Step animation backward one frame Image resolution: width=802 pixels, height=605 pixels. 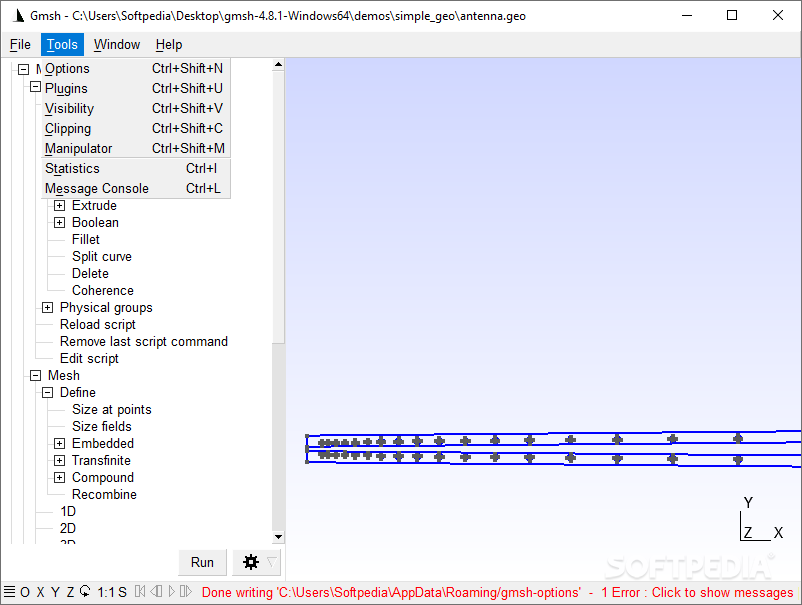pyautogui.click(x=156, y=592)
